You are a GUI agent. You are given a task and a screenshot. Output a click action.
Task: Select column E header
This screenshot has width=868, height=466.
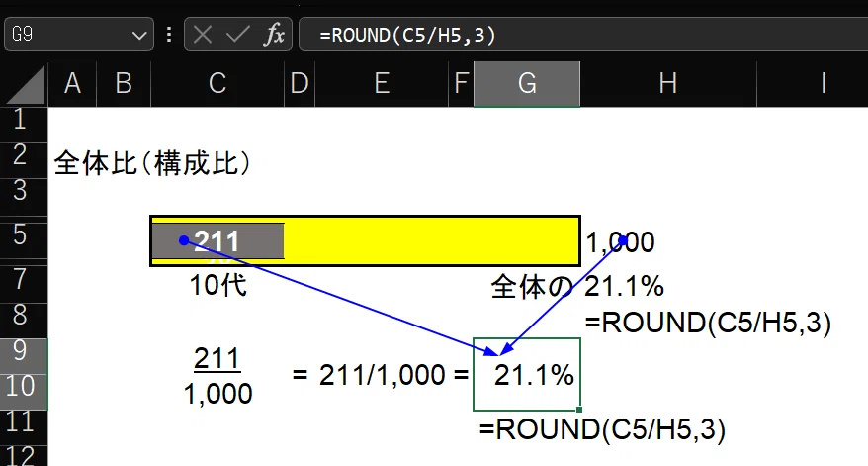point(382,84)
